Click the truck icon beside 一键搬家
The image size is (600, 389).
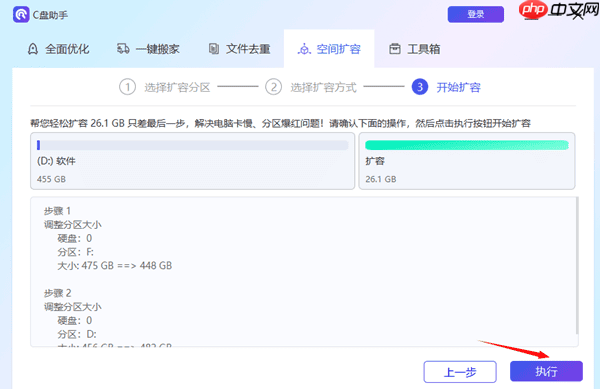[123, 49]
